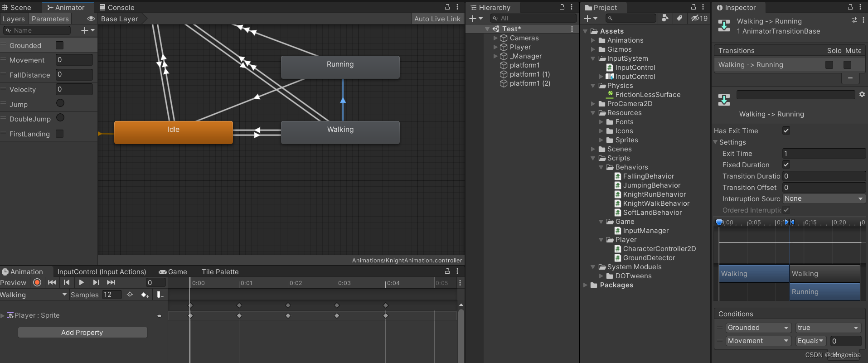Click the Hierarchy panel lock icon
This screenshot has height=363, width=868.
(x=562, y=7)
